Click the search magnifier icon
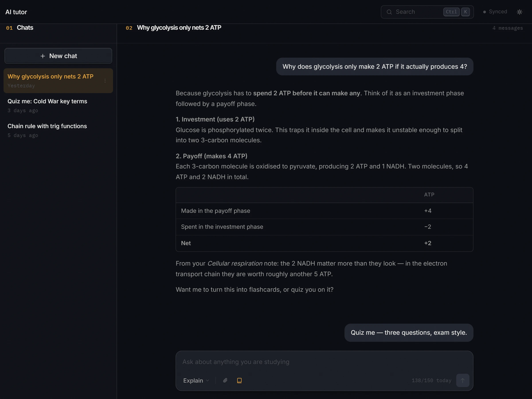 (x=389, y=12)
